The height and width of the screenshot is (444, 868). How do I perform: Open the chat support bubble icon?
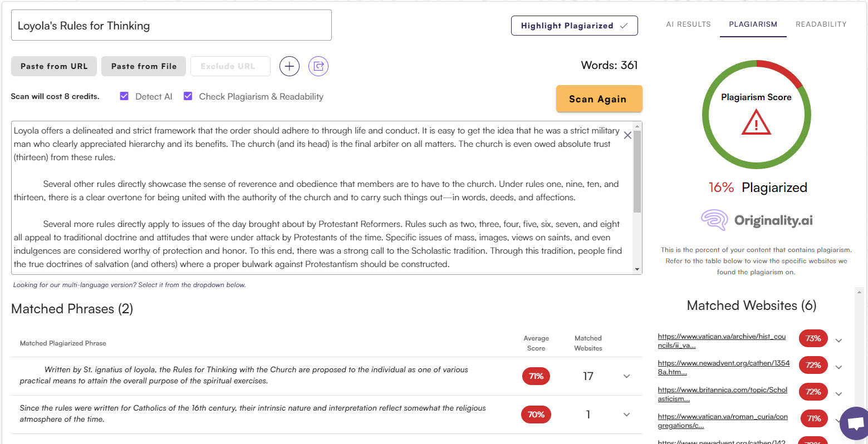855,423
